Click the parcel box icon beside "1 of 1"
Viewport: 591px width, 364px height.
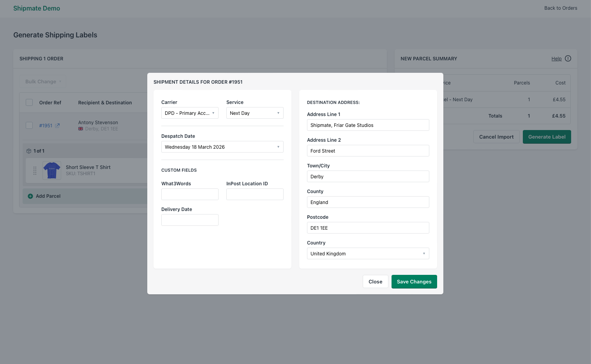[29, 151]
